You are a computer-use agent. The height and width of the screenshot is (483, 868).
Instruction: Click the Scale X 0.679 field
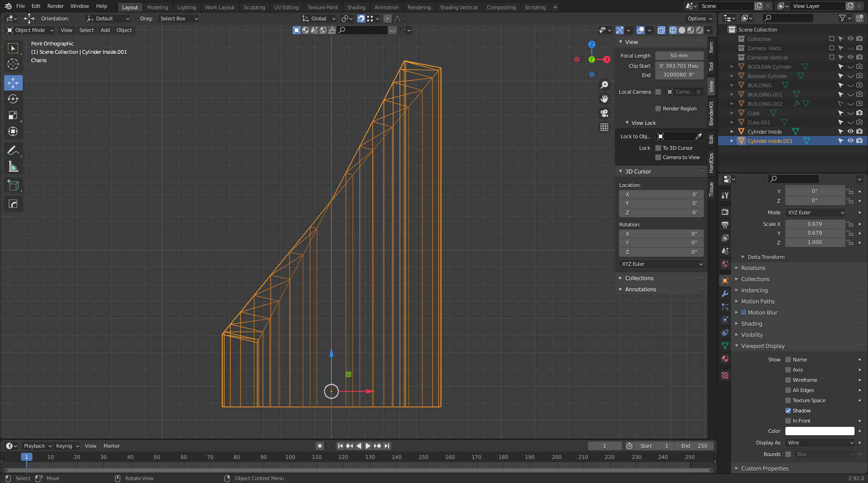coord(815,224)
